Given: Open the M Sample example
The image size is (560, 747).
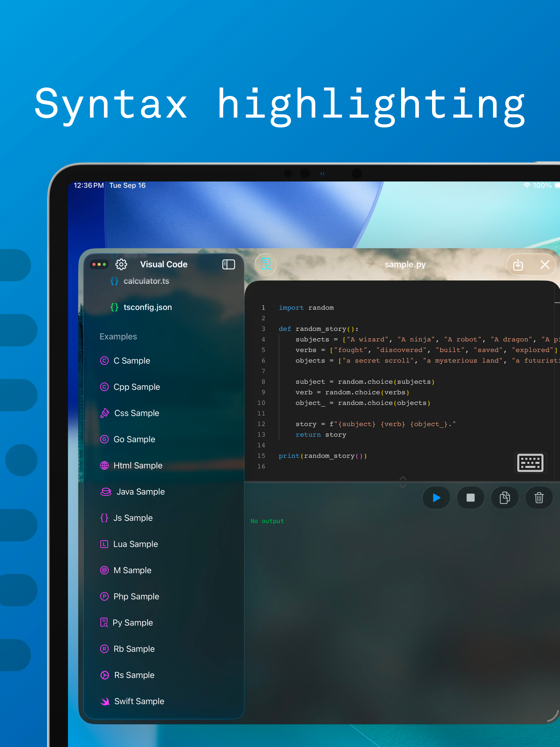Looking at the screenshot, I should point(132,570).
